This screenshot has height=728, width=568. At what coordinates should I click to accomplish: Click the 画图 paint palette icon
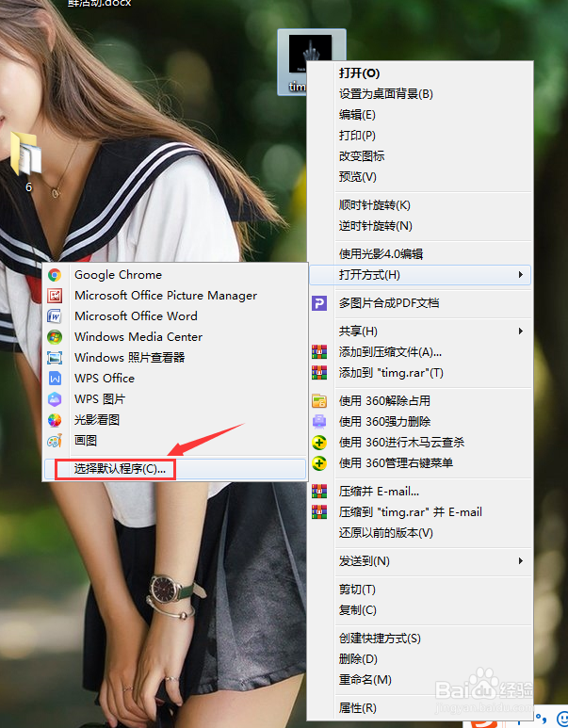(55, 441)
